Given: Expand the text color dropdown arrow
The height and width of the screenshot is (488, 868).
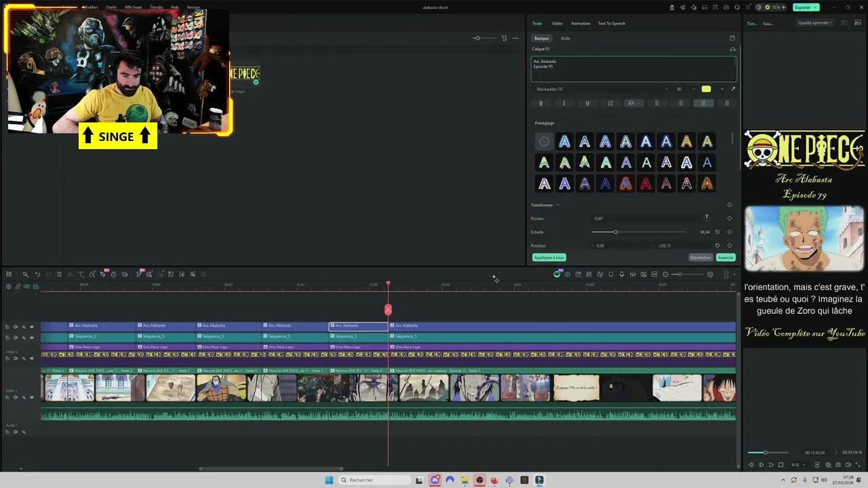Looking at the screenshot, I should click(722, 89).
